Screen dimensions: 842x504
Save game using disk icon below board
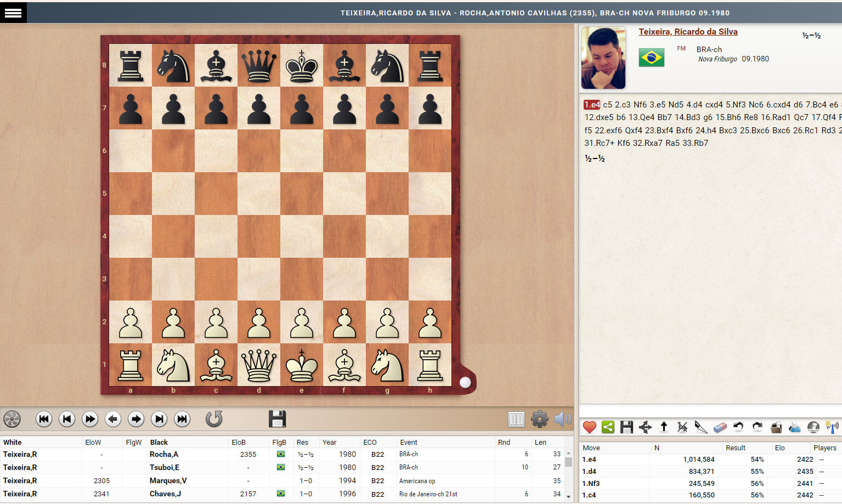[x=277, y=419]
